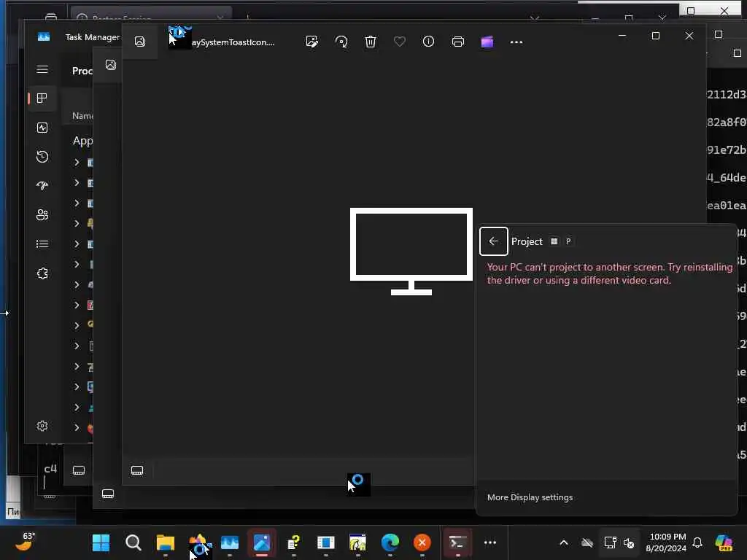Click the orange circle X app on taskbar
Viewport: 747px width, 560px height.
422,542
